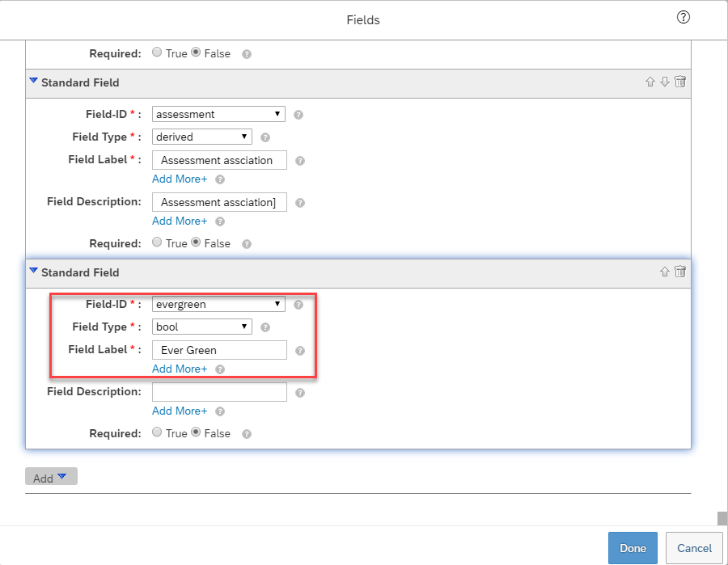
Task: Open the evergreen Field-ID dropdown
Action: (218, 304)
